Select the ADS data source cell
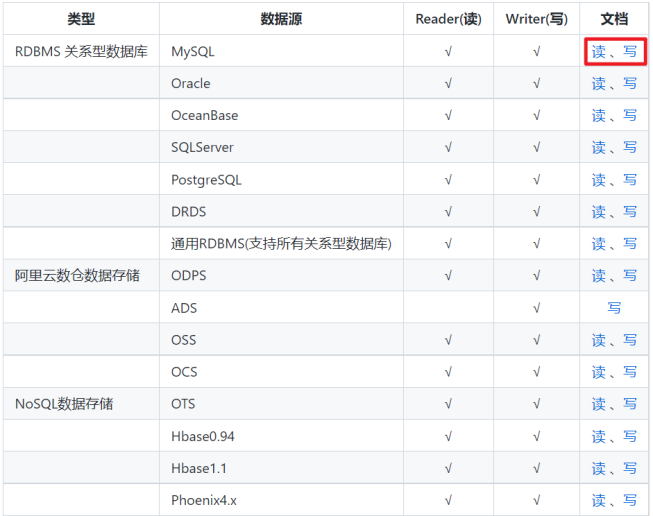Viewport: 653px width, 516px height. tap(281, 308)
